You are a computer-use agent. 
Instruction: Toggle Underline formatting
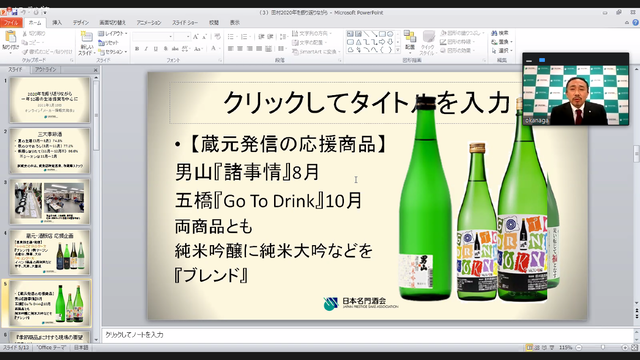coord(156,49)
